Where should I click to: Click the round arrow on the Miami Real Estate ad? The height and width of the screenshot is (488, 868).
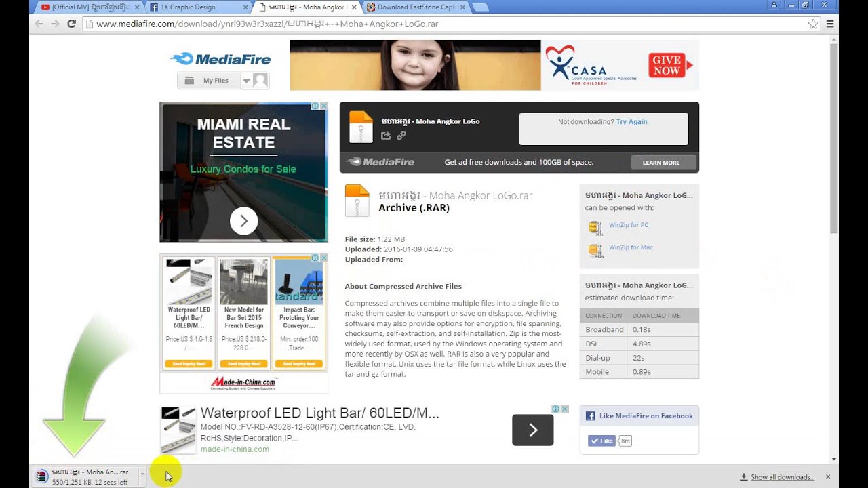pyautogui.click(x=243, y=221)
